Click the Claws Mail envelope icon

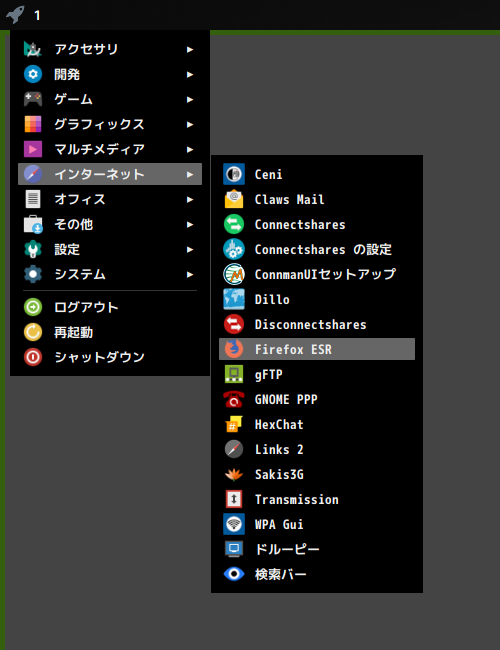(234, 199)
